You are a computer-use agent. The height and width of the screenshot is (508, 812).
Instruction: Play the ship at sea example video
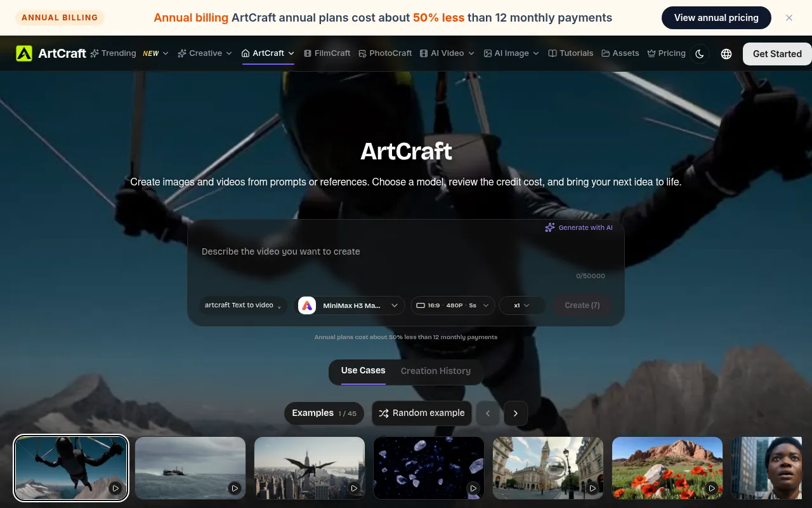coord(235,488)
